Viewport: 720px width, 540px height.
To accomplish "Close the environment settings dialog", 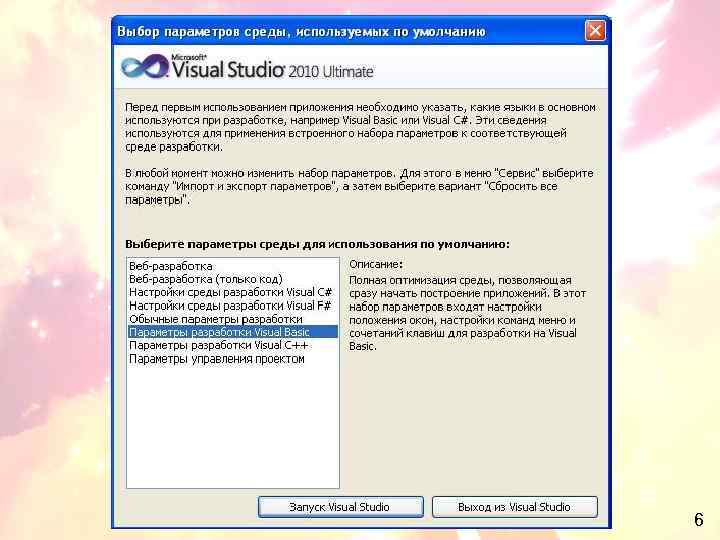I will tap(595, 31).
